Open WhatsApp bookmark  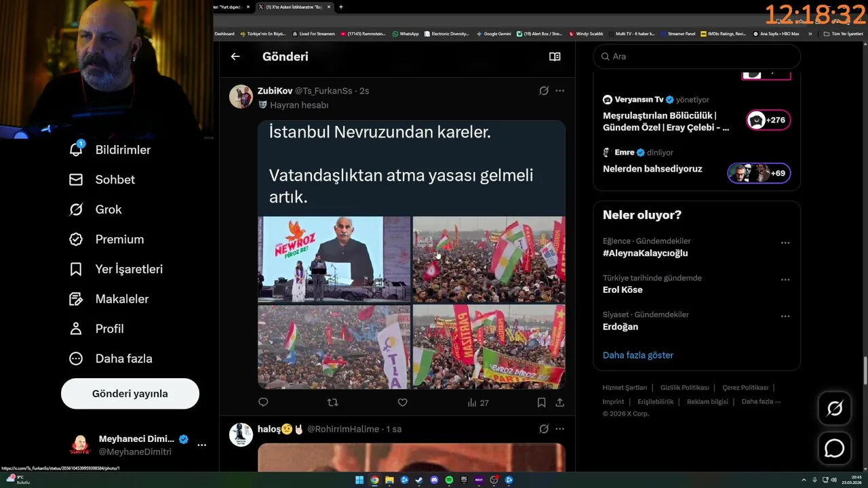point(405,33)
